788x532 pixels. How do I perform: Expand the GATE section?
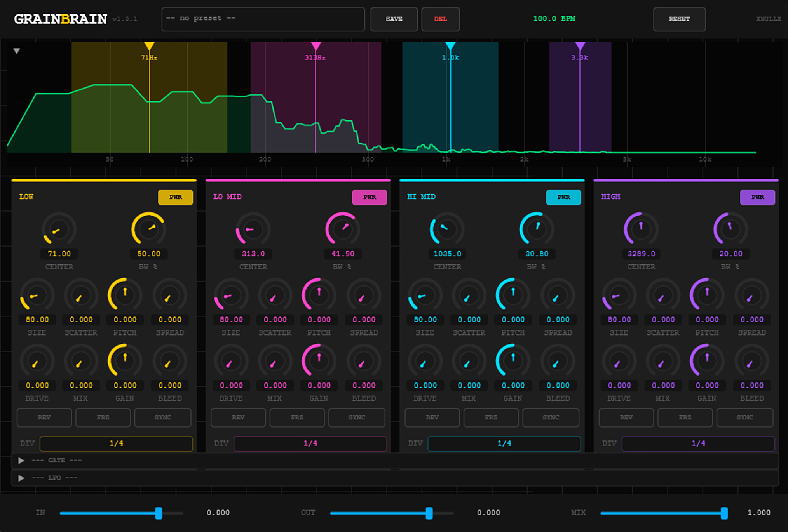coord(21,461)
